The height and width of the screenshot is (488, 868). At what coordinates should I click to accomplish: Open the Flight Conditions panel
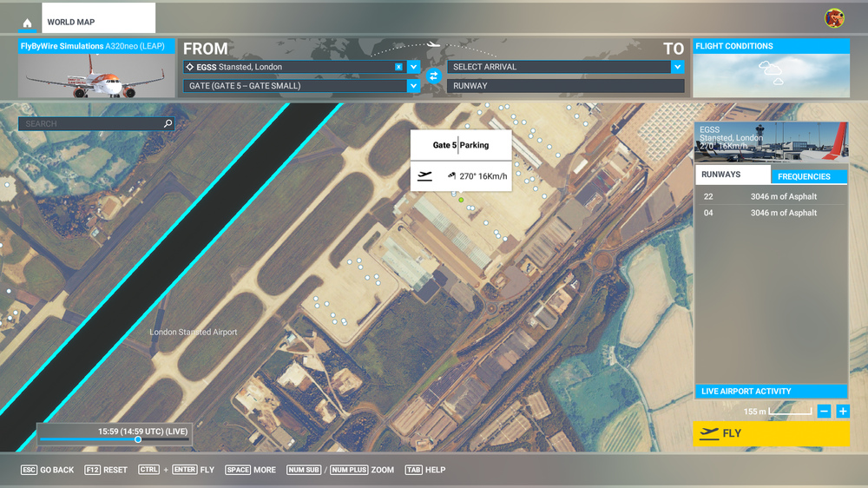point(771,46)
